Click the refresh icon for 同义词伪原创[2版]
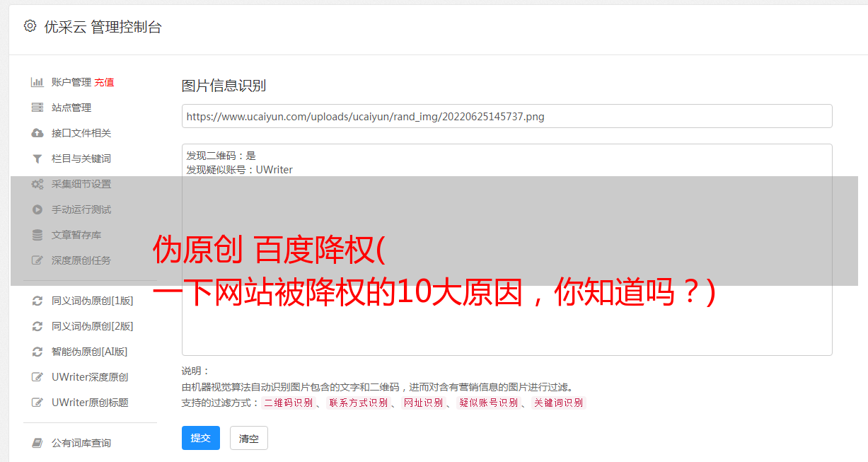868x462 pixels. point(37,326)
